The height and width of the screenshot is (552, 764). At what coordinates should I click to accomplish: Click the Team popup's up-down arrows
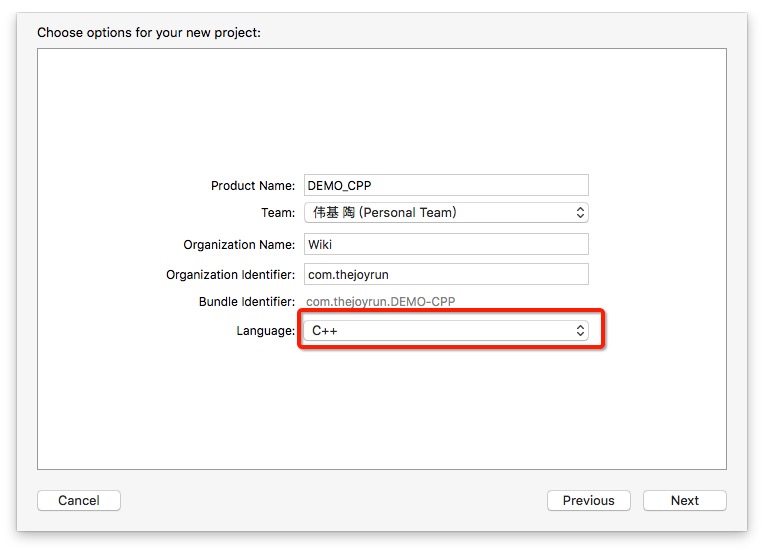click(580, 212)
